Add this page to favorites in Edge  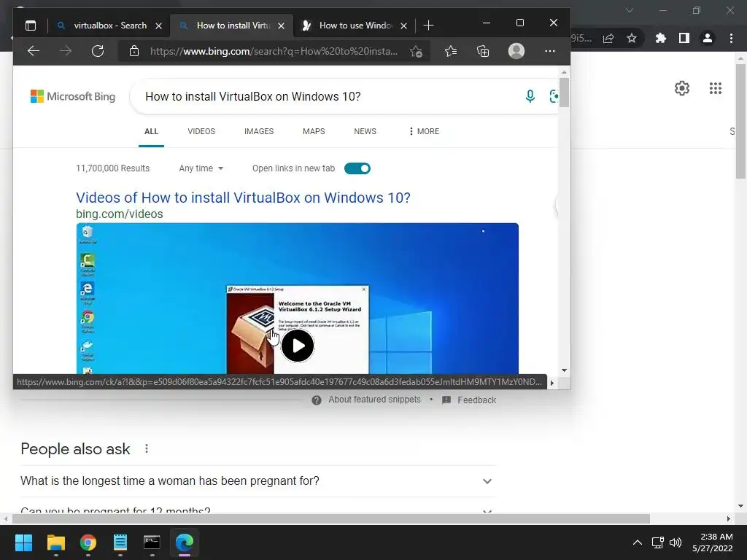[x=416, y=52]
